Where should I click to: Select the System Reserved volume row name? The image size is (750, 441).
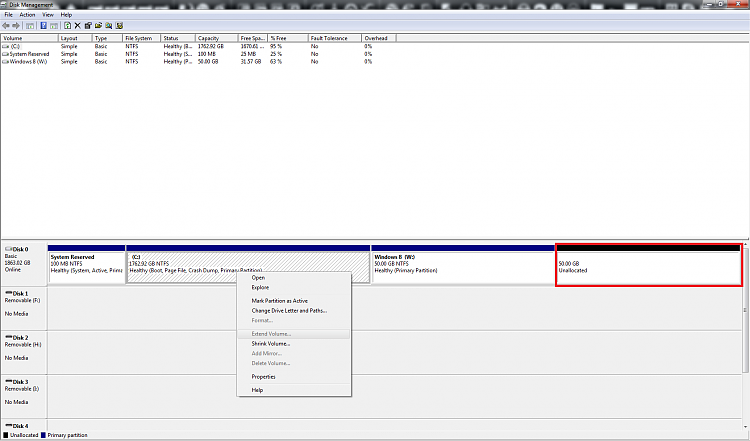(x=29, y=54)
